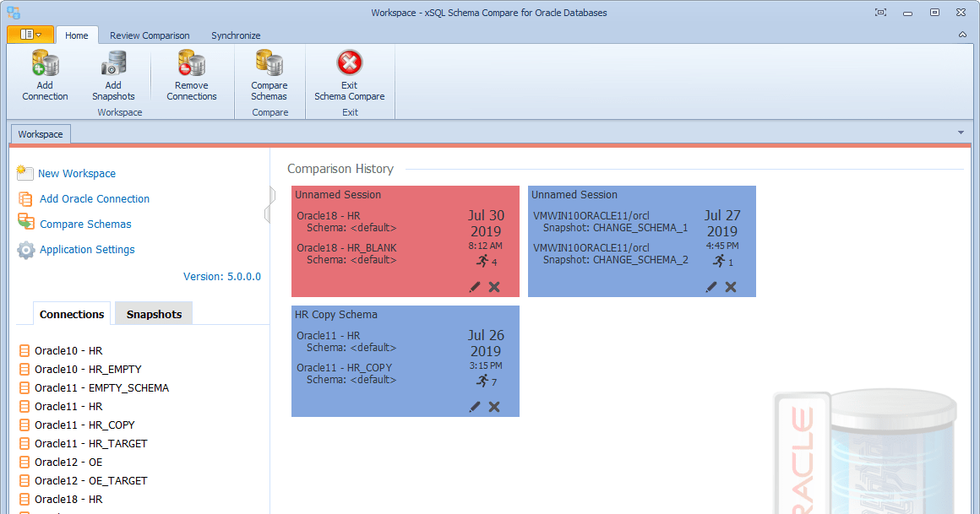Open the HR Copy Schema session card
The width and height of the screenshot is (980, 514).
coord(405,361)
